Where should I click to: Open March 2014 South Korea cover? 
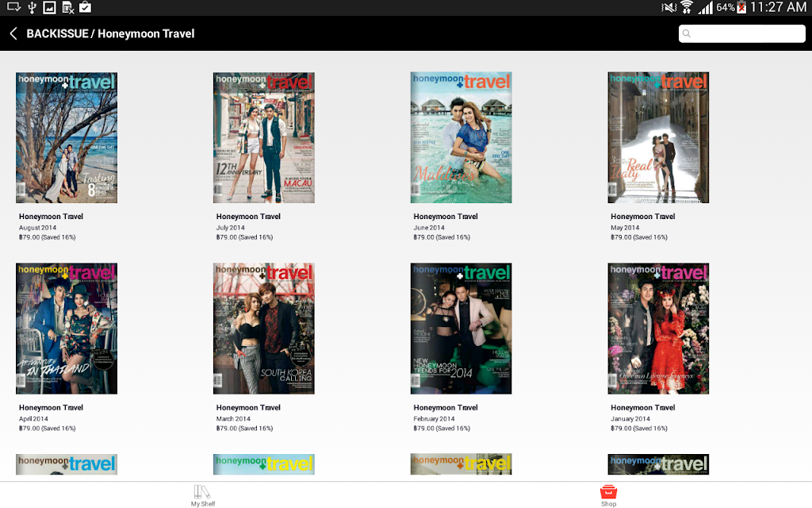[263, 328]
